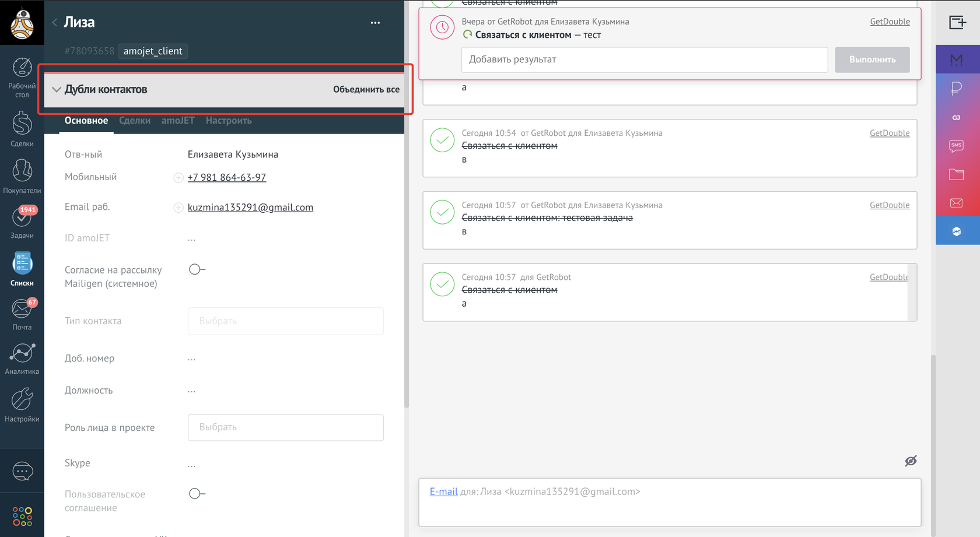Image resolution: width=980 pixels, height=537 pixels.
Task: Switch to Основное tab
Action: point(86,121)
